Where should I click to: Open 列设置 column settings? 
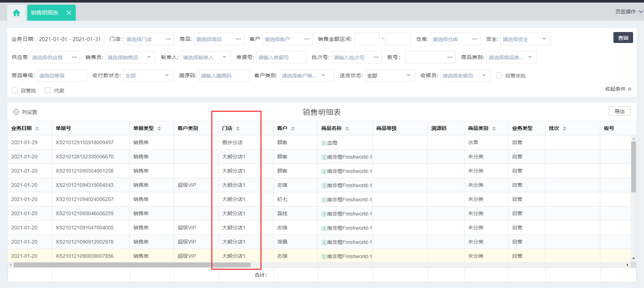pos(25,112)
